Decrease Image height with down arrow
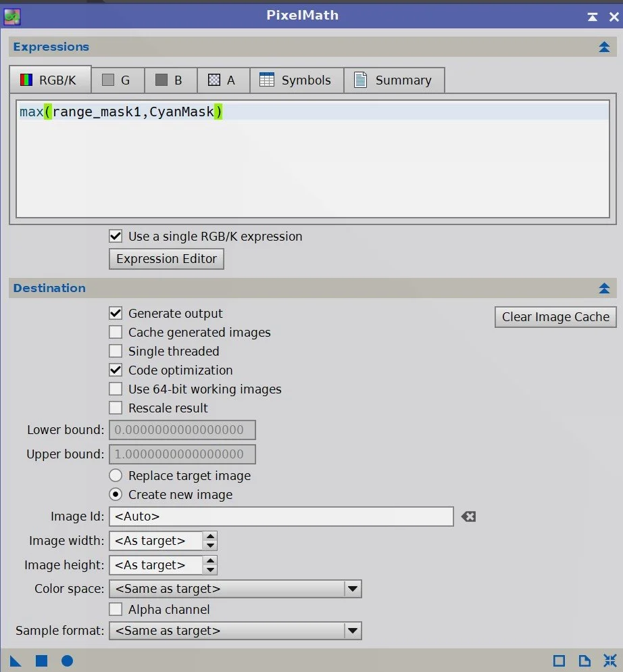This screenshot has height=672, width=623. (210, 570)
